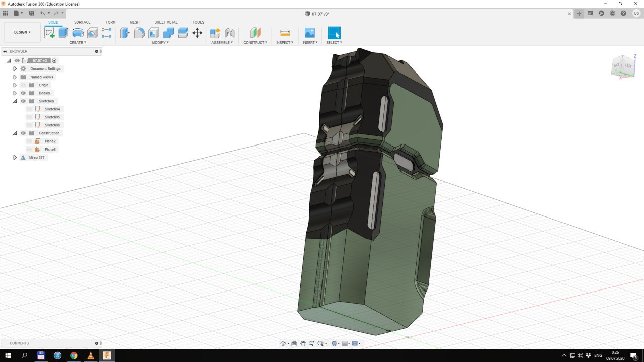Screen dimensions: 644x362
Task: Select the Fillet tool
Action: click(139, 33)
